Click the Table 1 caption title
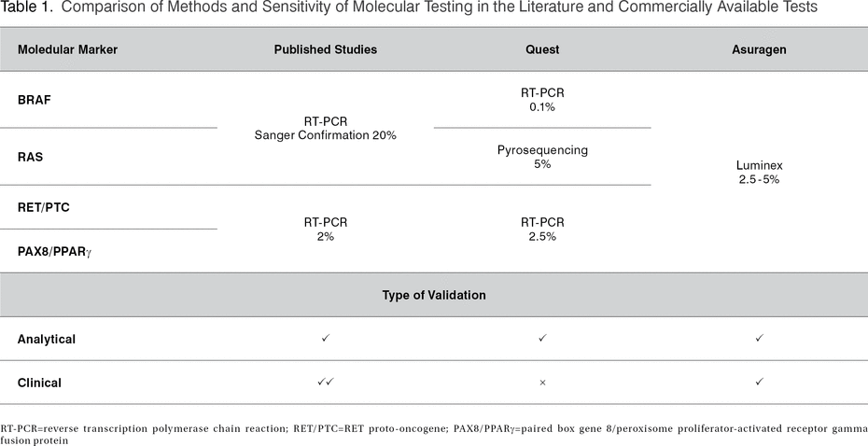 point(409,8)
